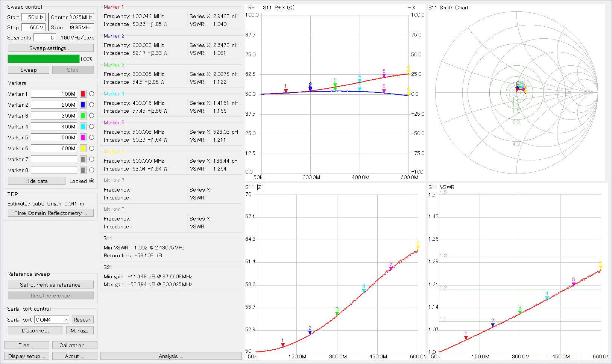
Task: Click the Segments count field
Action: (45, 38)
